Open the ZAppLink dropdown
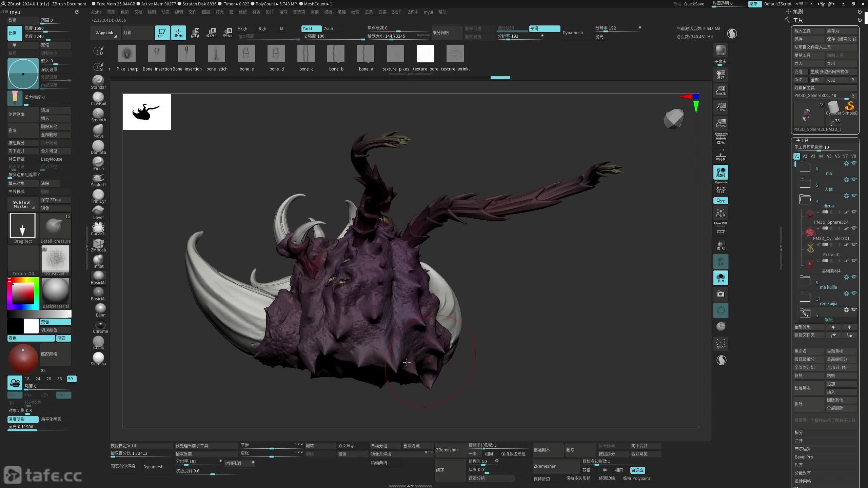The image size is (868, 488). point(105,33)
